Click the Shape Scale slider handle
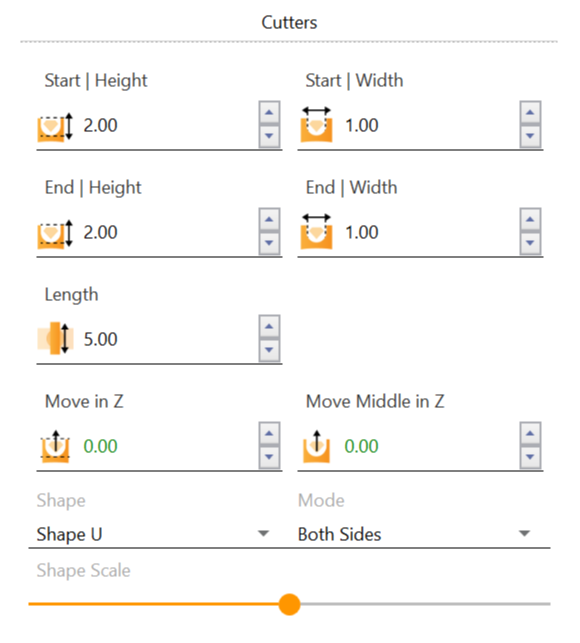The image size is (580, 643). (289, 604)
